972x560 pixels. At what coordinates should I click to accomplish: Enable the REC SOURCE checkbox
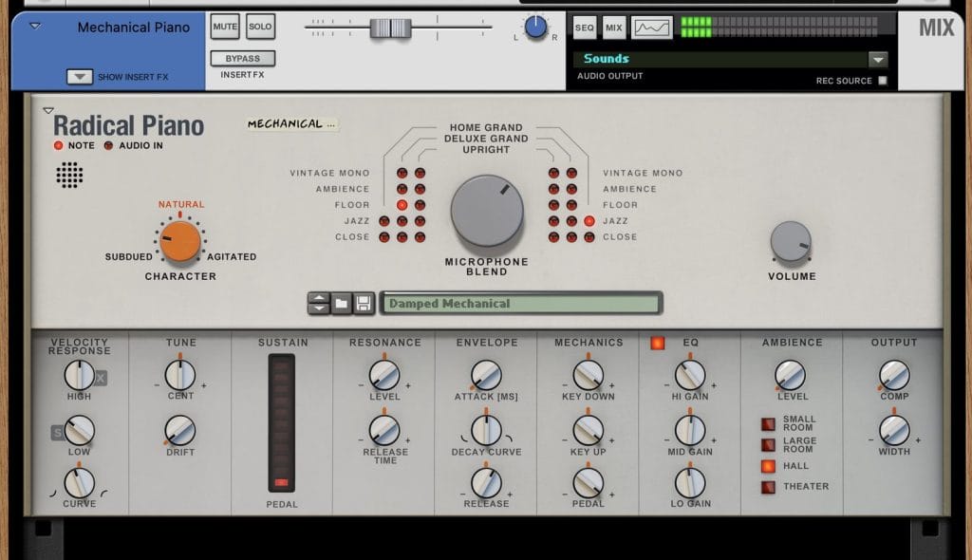tap(883, 81)
